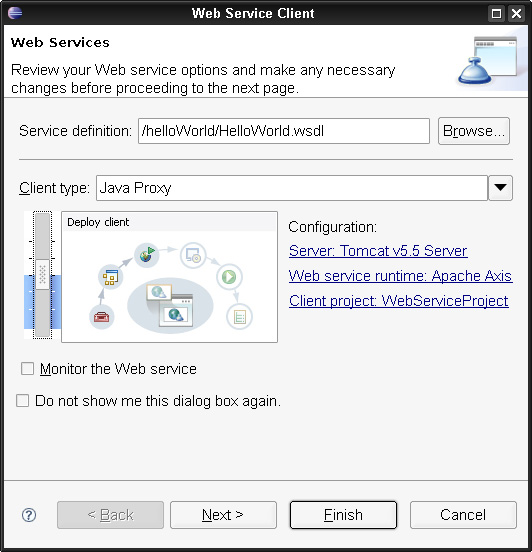The width and height of the screenshot is (532, 552).
Task: Click the client globe windows image in diagram center
Action: click(x=170, y=305)
